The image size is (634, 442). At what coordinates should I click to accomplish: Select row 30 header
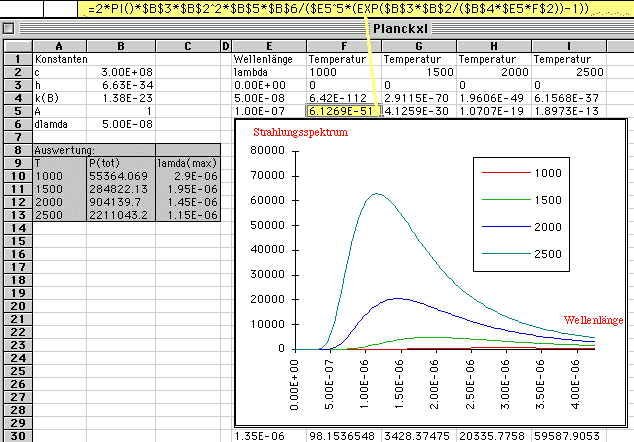coord(18,436)
